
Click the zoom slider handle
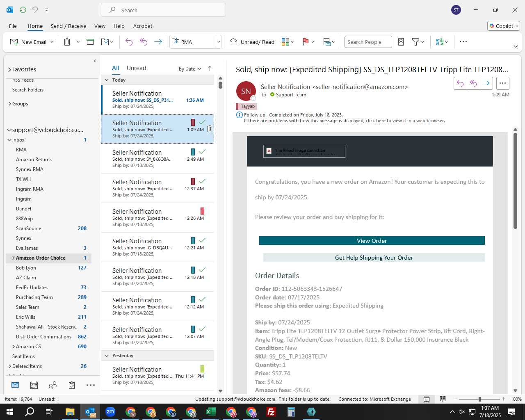click(x=479, y=399)
